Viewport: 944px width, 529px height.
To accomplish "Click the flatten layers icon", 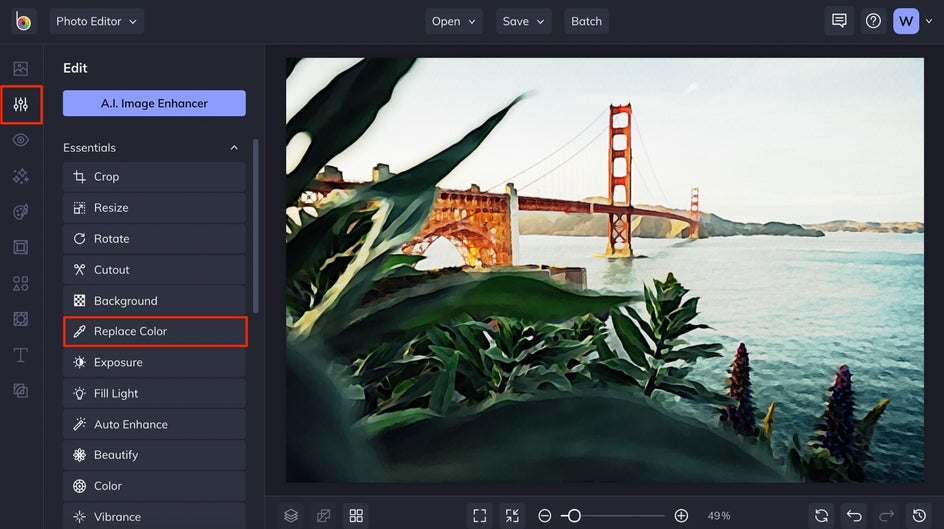I will coord(323,516).
